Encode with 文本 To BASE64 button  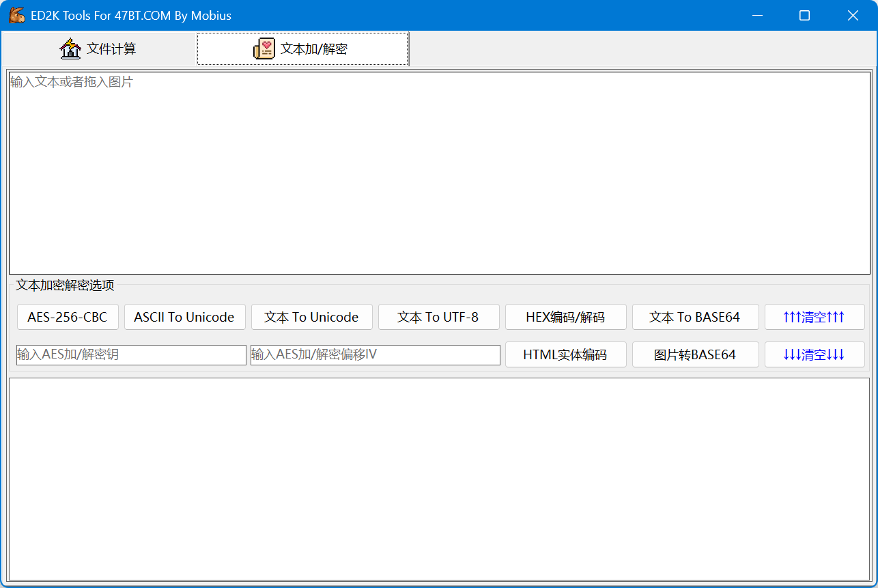pyautogui.click(x=695, y=317)
